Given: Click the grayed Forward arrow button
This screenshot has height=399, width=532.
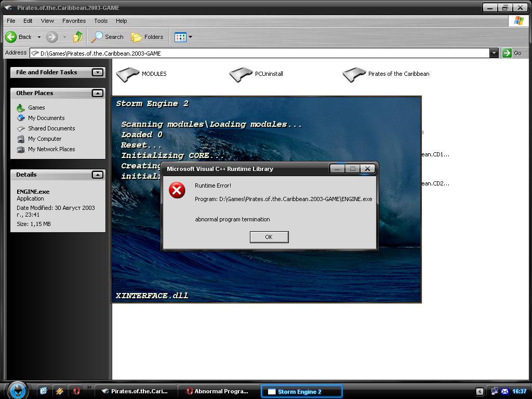Looking at the screenshot, I should pos(52,37).
